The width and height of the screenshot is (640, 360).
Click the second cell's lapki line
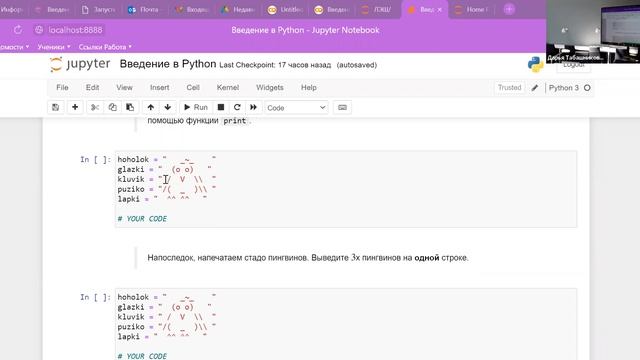(x=162, y=337)
